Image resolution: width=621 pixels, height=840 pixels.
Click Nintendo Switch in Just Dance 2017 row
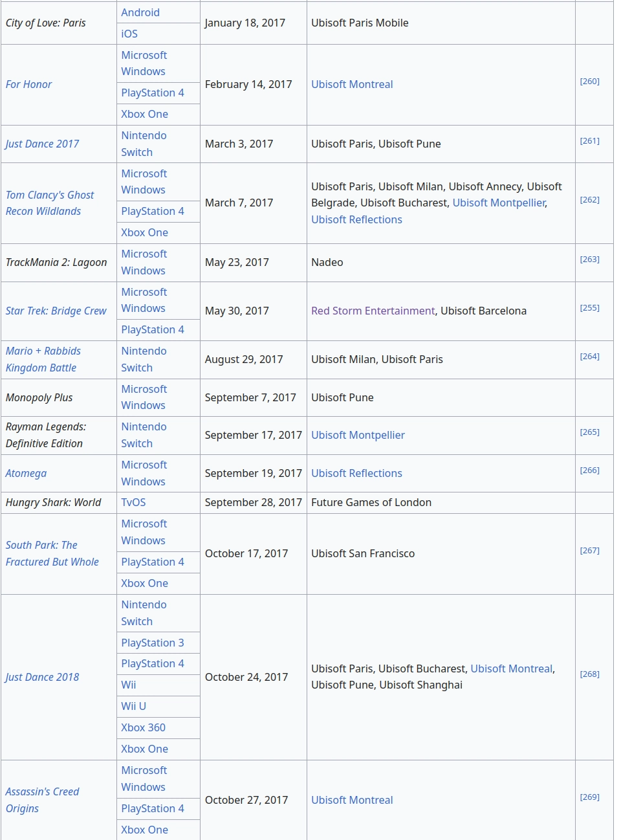pyautogui.click(x=144, y=144)
